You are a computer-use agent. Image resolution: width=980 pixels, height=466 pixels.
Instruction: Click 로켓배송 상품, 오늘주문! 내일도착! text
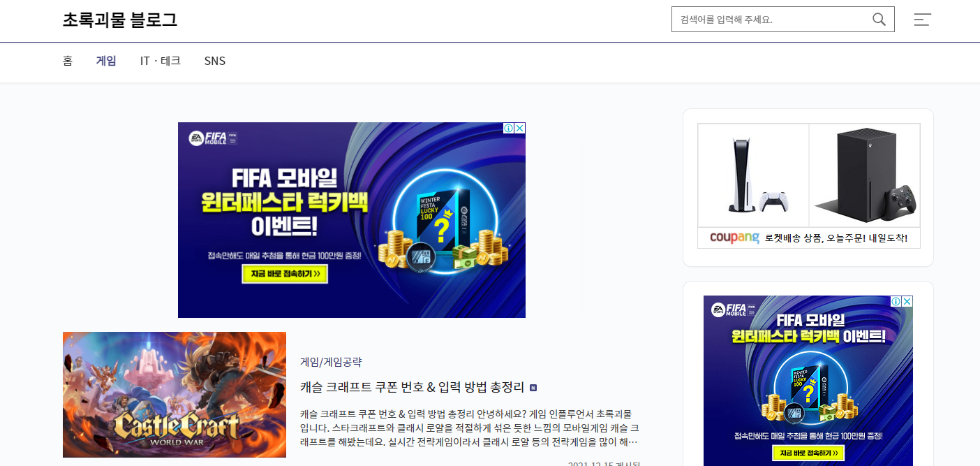(x=836, y=238)
